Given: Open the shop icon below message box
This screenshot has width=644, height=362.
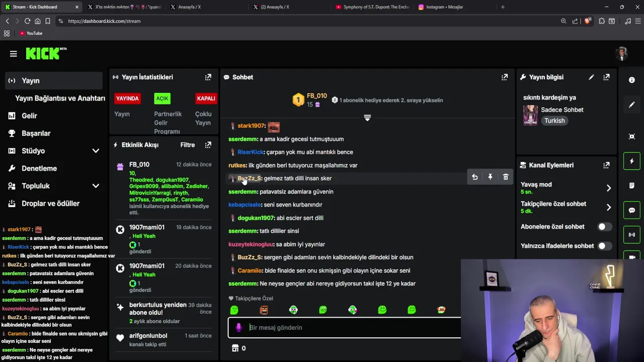Looking at the screenshot, I should tap(235, 348).
